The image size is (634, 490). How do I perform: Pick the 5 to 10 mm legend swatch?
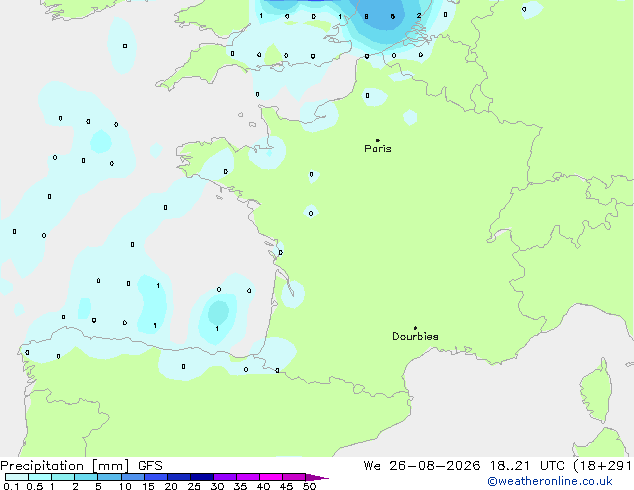(109, 477)
